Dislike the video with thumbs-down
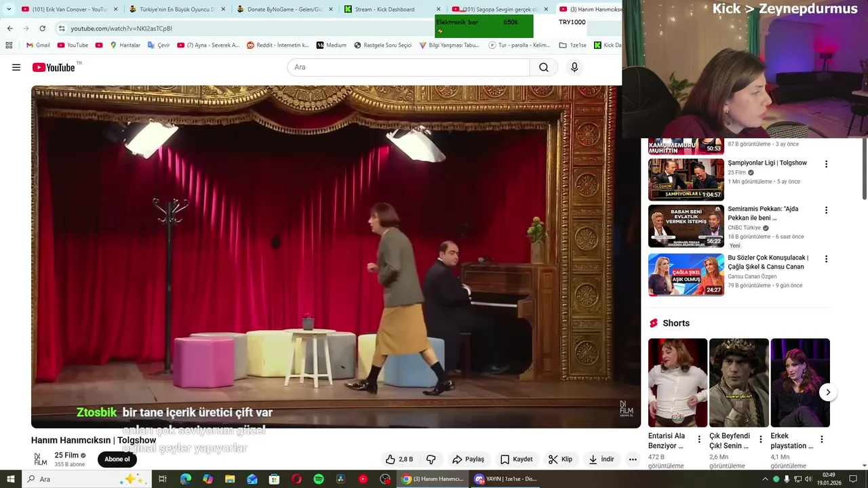This screenshot has height=488, width=868. pyautogui.click(x=431, y=460)
